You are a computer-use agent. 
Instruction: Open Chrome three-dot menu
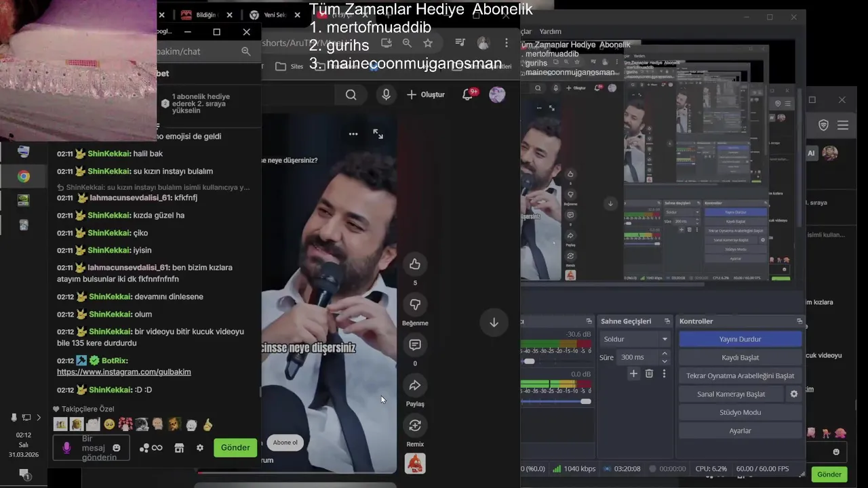tap(506, 43)
